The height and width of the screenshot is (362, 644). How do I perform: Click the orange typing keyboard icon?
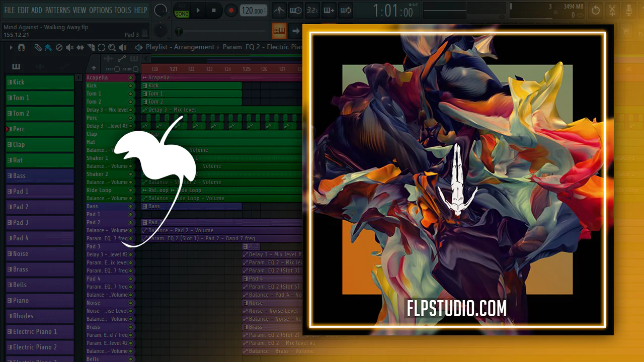click(x=279, y=31)
